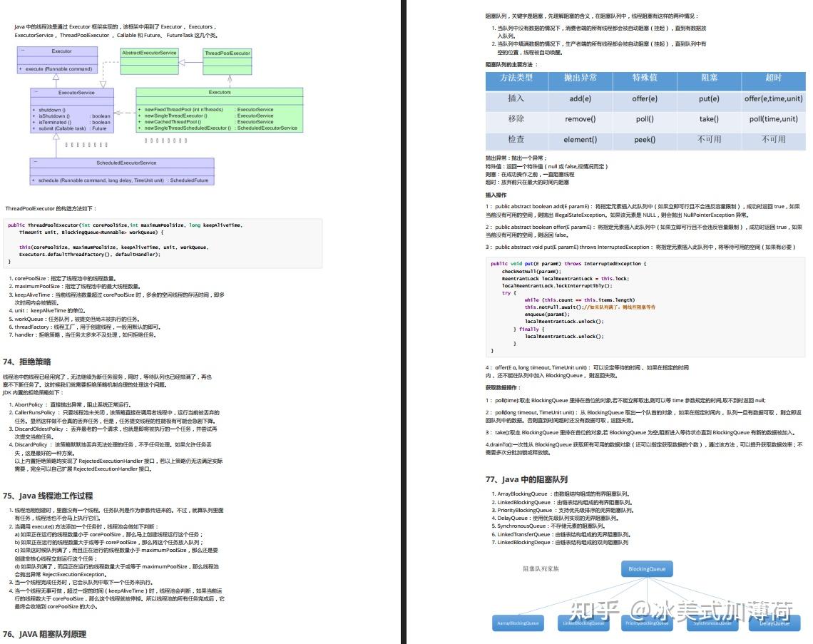Click the 'poll(time,unit)' table cell
Image resolution: width=813 pixels, height=644 pixels.
(773, 118)
